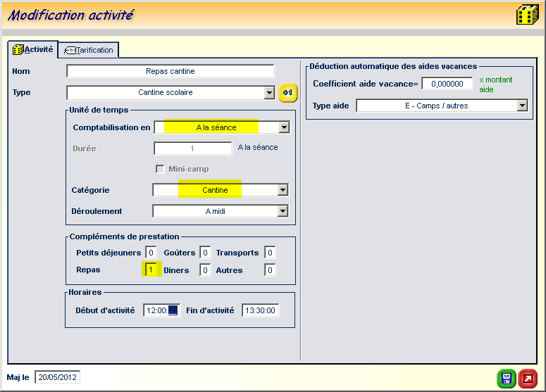
Task: Click the Goûters quantity field
Action: coord(204,252)
